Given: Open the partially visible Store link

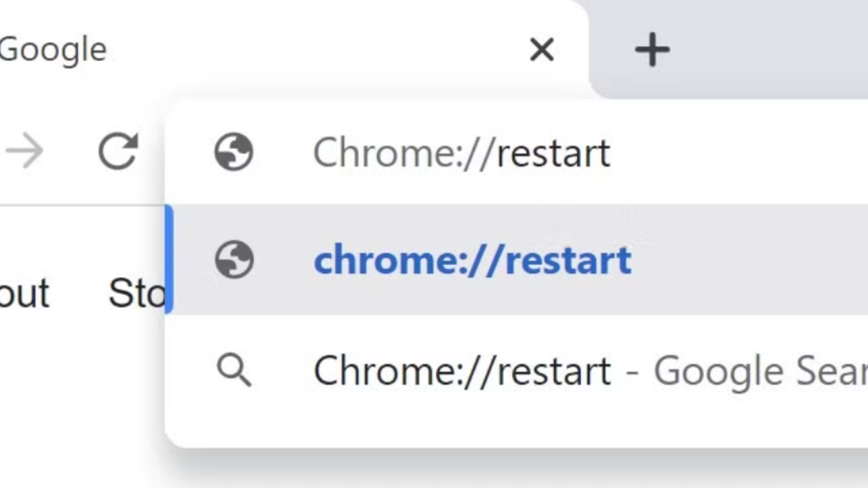Looking at the screenshot, I should (136, 293).
